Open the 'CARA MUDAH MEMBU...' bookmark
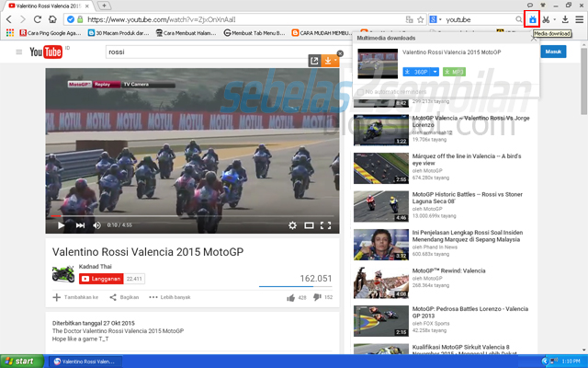Viewport: 588px width, 368px height. (x=322, y=33)
